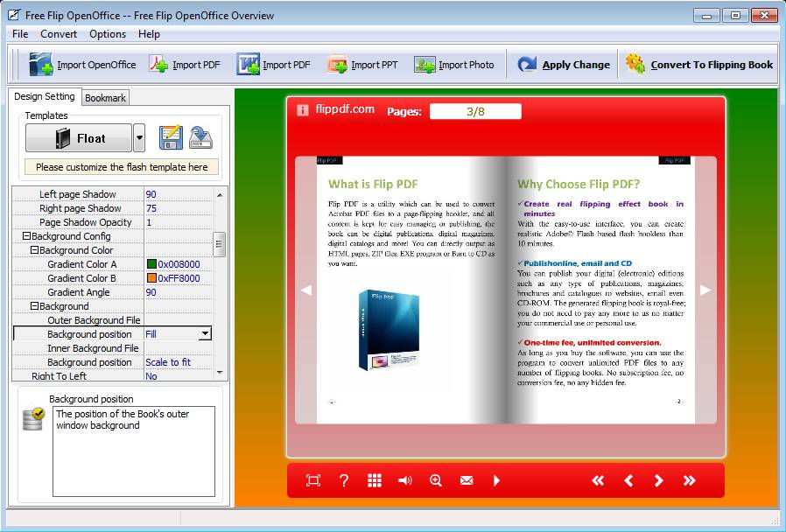Open the Float template dropdown arrow
The height and width of the screenshot is (532, 786).
139,137
